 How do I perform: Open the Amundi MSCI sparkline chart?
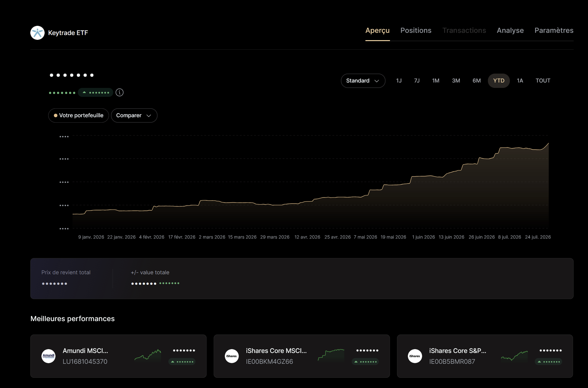coord(148,355)
